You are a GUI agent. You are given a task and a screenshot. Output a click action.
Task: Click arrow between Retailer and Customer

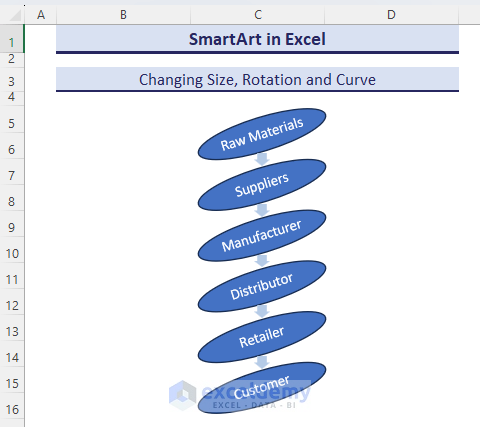[262, 362]
